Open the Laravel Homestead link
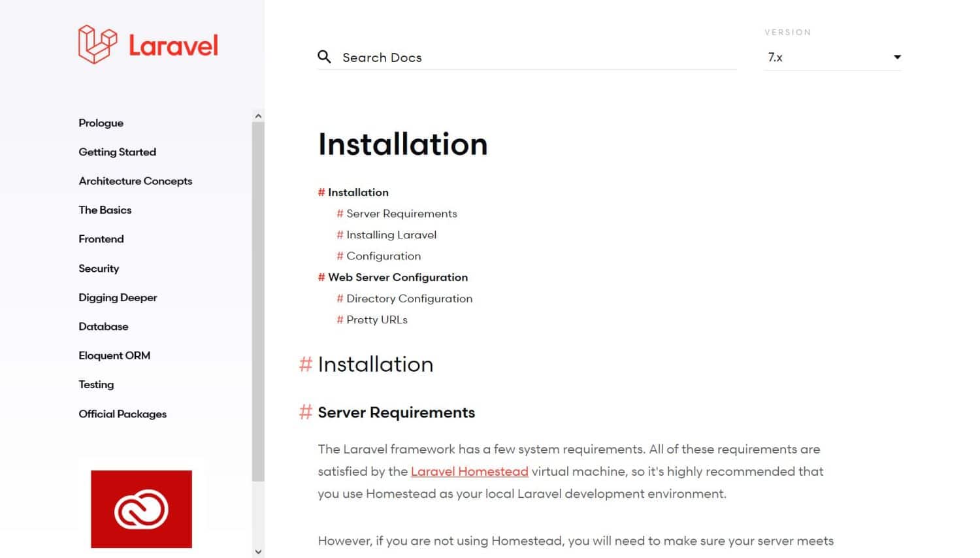 [469, 471]
